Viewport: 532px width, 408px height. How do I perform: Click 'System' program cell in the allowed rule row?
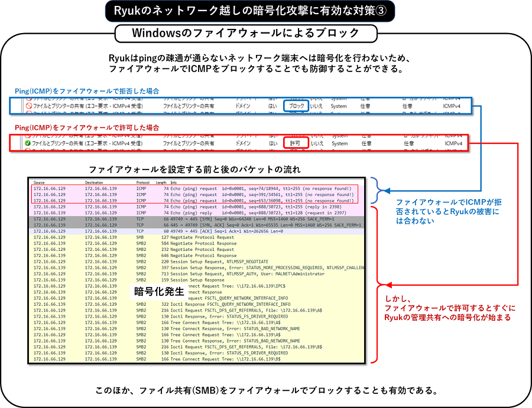click(x=340, y=143)
